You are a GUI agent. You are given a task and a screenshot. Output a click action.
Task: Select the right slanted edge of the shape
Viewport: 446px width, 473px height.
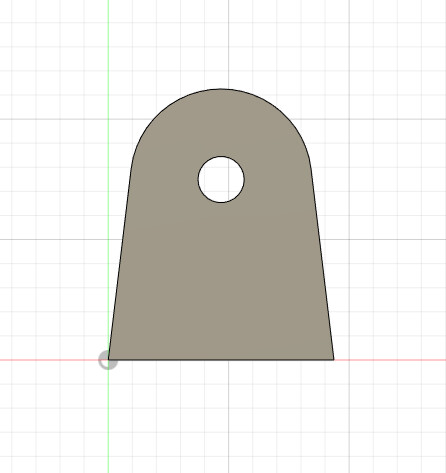click(x=323, y=267)
